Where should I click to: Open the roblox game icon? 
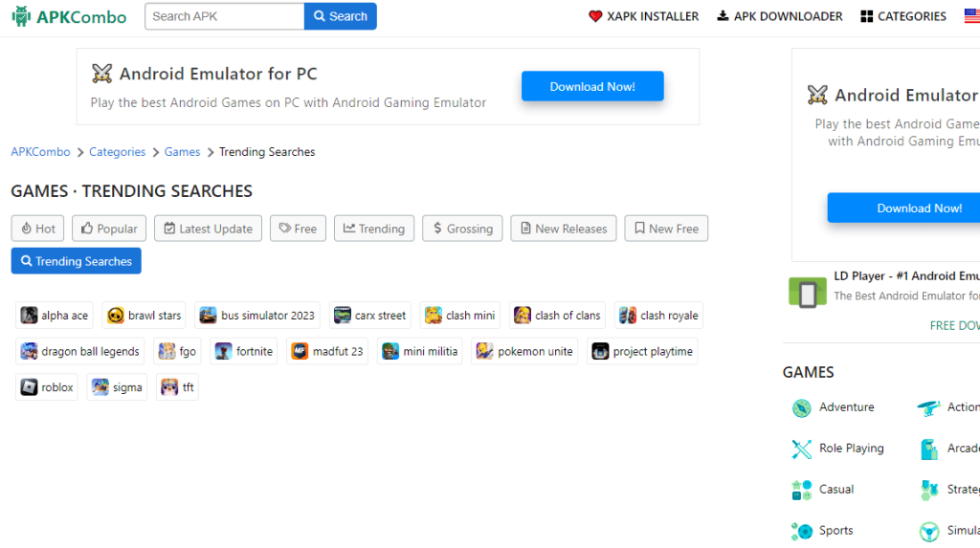tap(30, 387)
